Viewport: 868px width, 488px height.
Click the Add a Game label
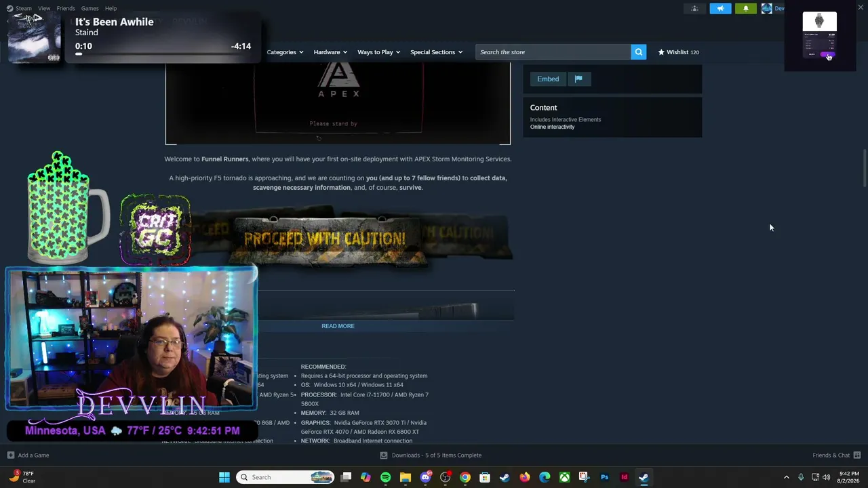point(33,455)
